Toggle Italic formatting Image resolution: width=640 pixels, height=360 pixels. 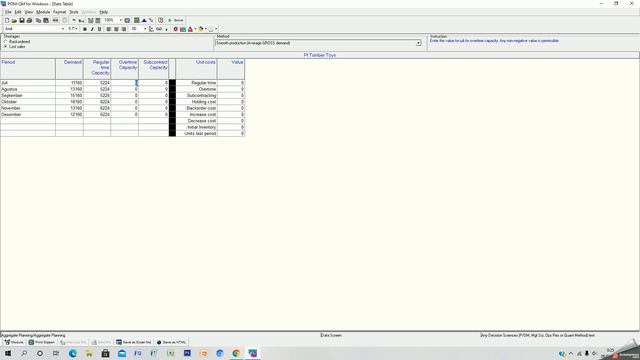click(x=92, y=29)
